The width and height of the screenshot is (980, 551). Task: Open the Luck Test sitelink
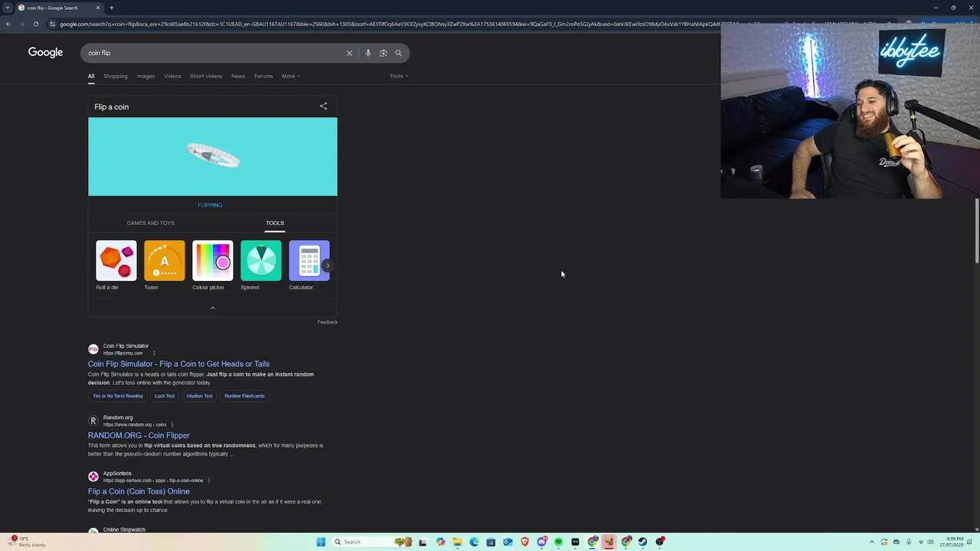[x=165, y=396]
